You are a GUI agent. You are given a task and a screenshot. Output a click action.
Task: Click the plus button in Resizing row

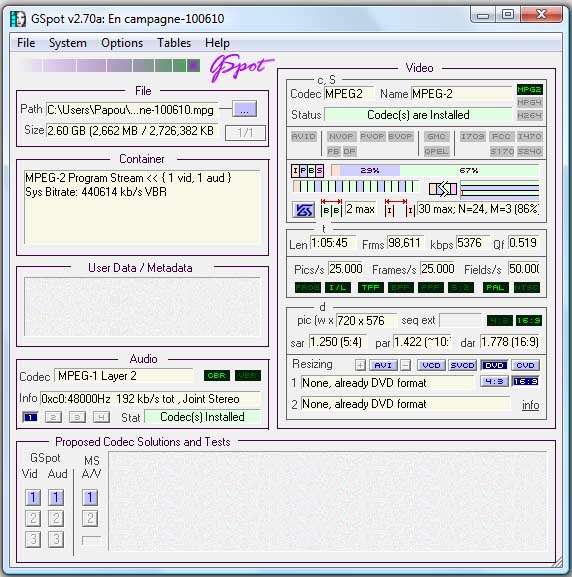pos(360,365)
